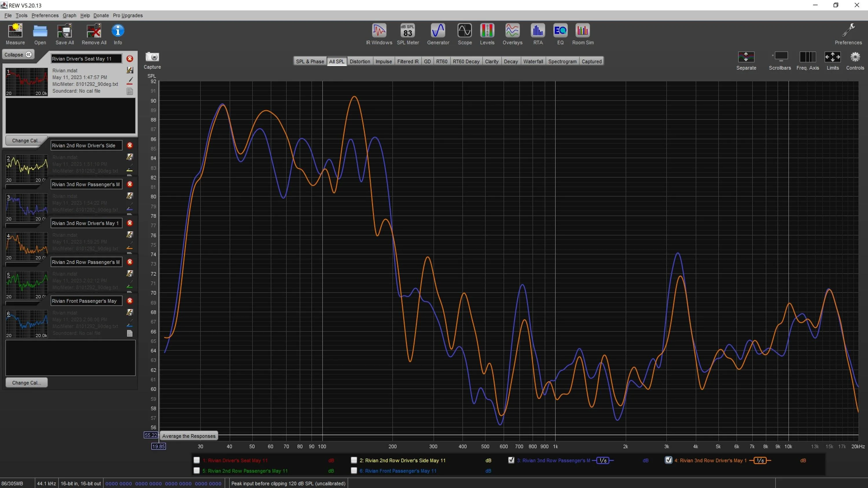868x488 pixels.
Task: Enable trace 5 Rivian 2nd Row Passenger's checkbox
Action: [197, 470]
